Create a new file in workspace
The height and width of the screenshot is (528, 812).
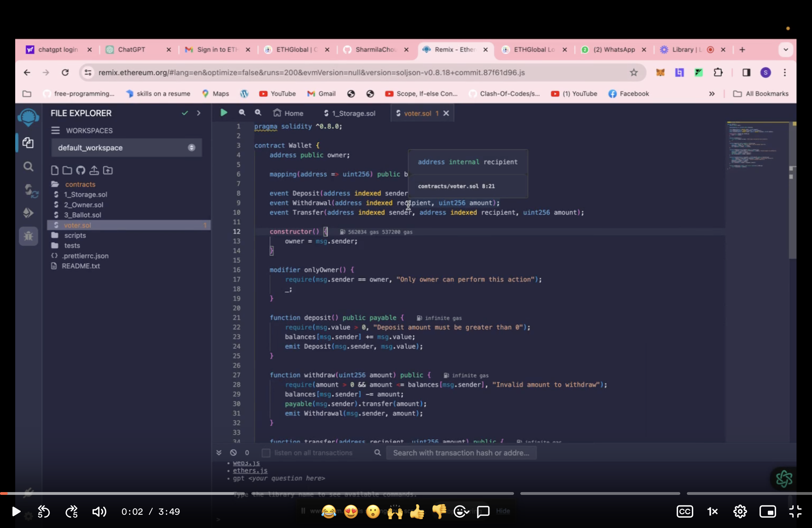click(55, 170)
